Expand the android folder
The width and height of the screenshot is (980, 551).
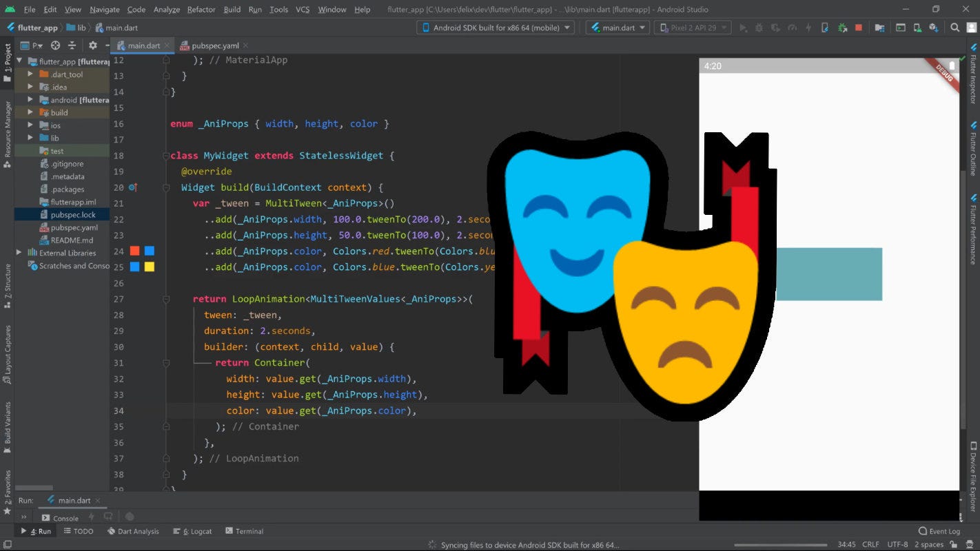(x=30, y=100)
